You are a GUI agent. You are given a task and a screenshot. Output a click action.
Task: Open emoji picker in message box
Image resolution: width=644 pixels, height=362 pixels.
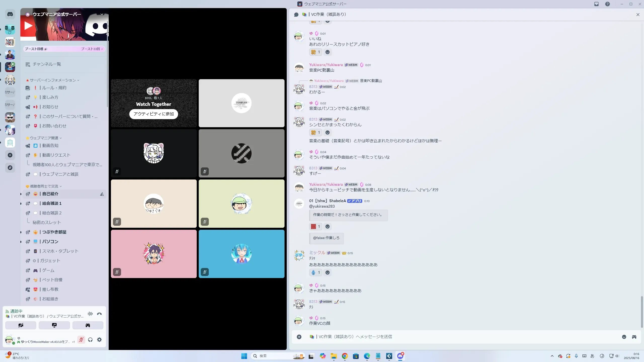pos(624,337)
